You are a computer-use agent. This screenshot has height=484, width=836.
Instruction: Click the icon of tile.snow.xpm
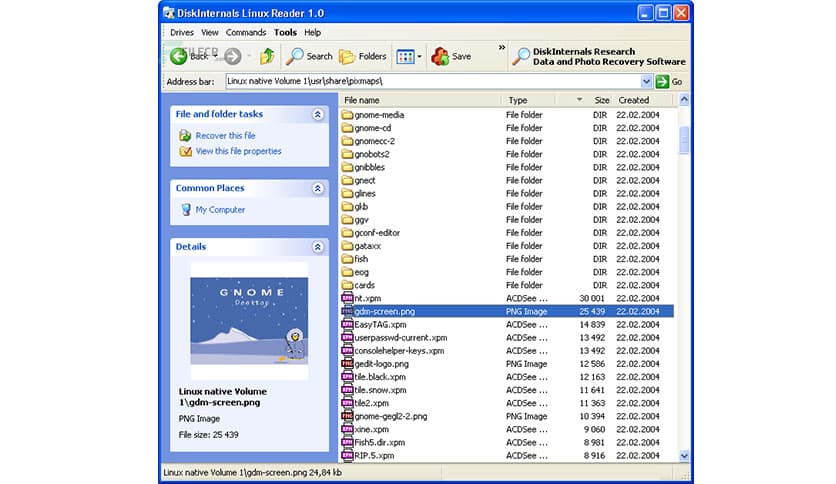(x=347, y=390)
